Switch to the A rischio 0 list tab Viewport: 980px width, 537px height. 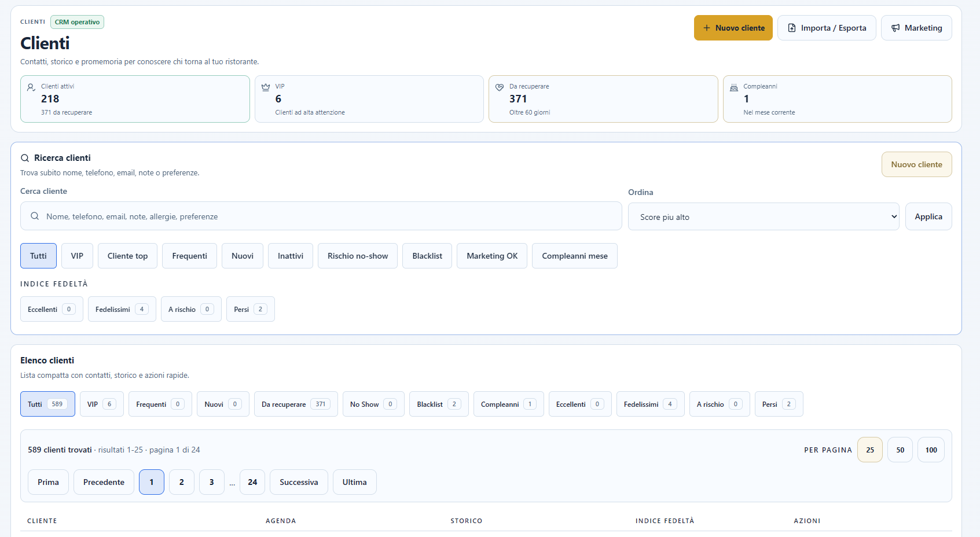click(720, 404)
